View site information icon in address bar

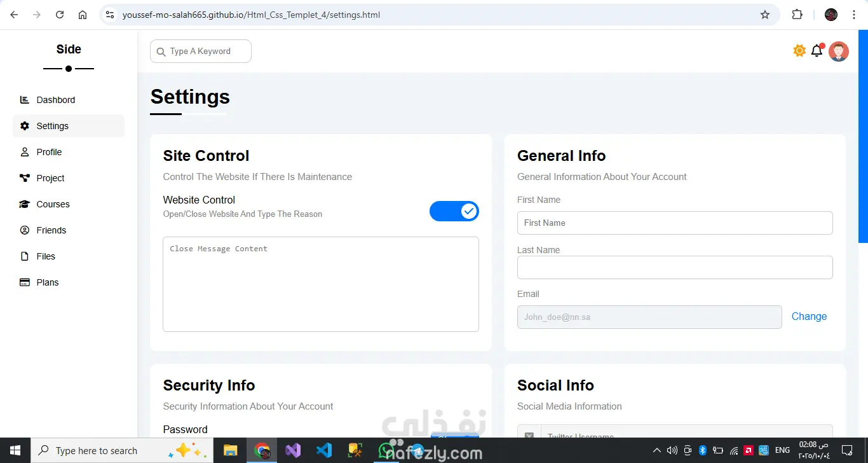click(x=110, y=15)
